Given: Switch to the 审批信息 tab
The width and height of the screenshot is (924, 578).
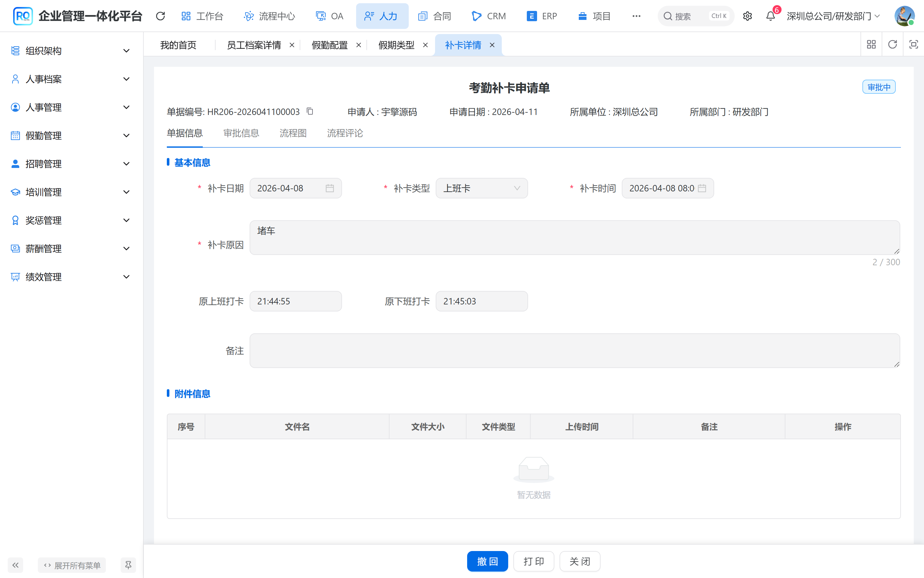Looking at the screenshot, I should coord(241,133).
